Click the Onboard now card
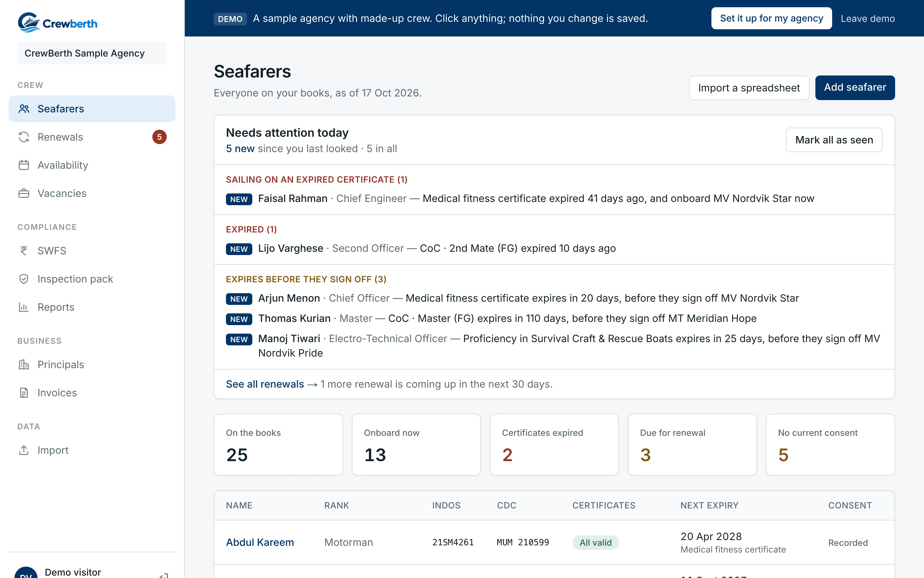This screenshot has width=924, height=578. point(416,445)
